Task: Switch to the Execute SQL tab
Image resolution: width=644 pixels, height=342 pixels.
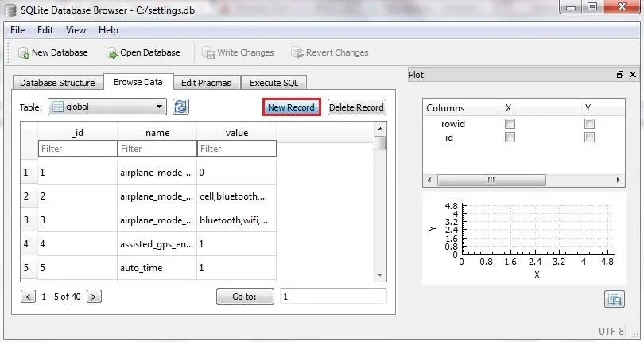Action: pyautogui.click(x=274, y=83)
